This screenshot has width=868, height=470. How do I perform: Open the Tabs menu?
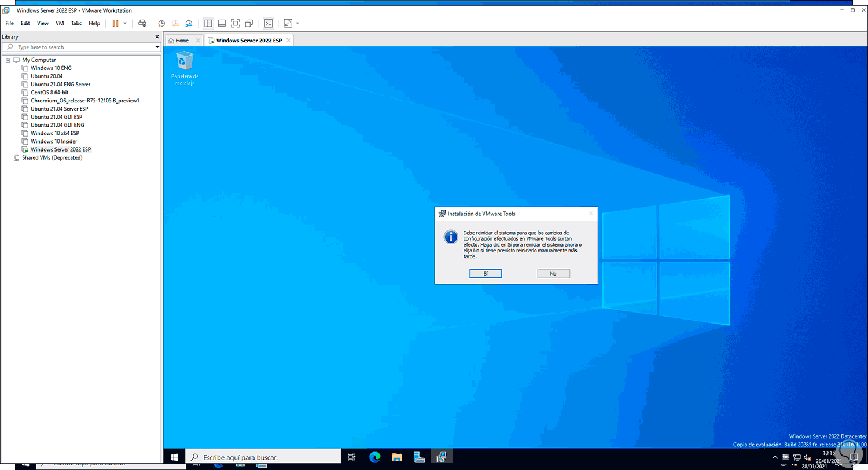point(76,23)
